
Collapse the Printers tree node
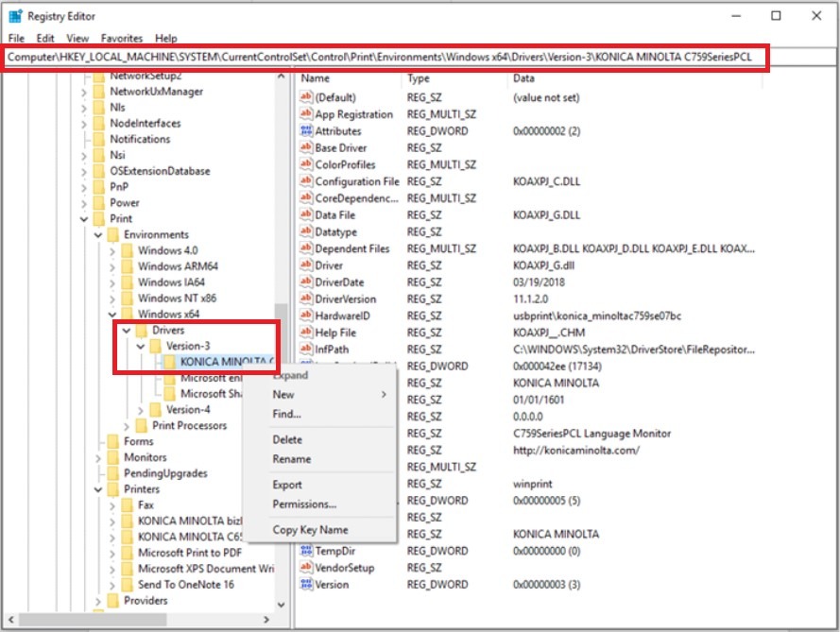98,489
